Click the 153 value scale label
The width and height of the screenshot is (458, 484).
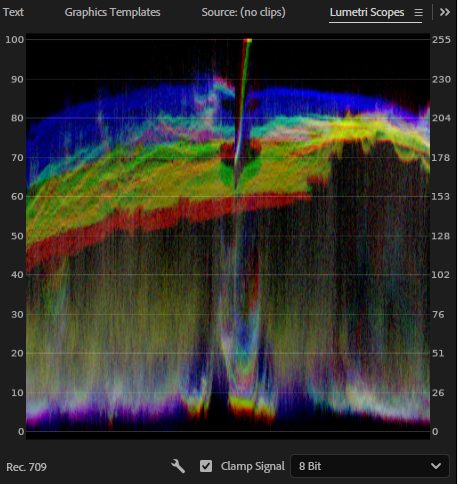coord(441,197)
